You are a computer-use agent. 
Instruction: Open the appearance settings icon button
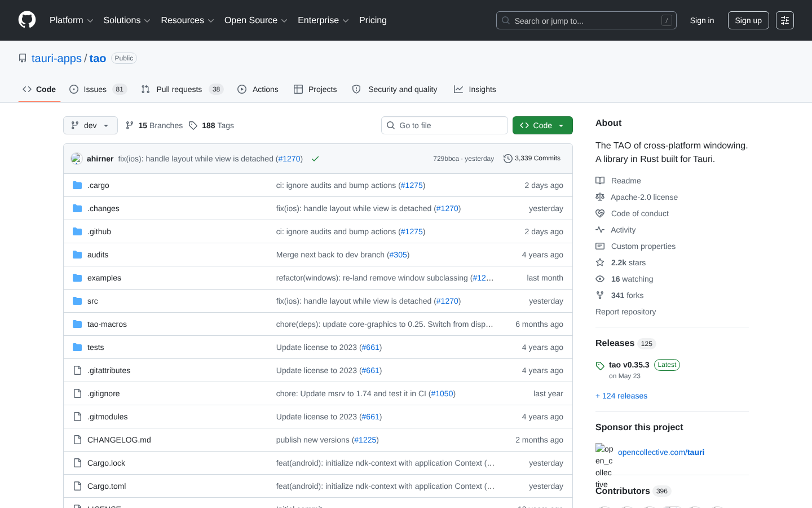[x=785, y=20]
